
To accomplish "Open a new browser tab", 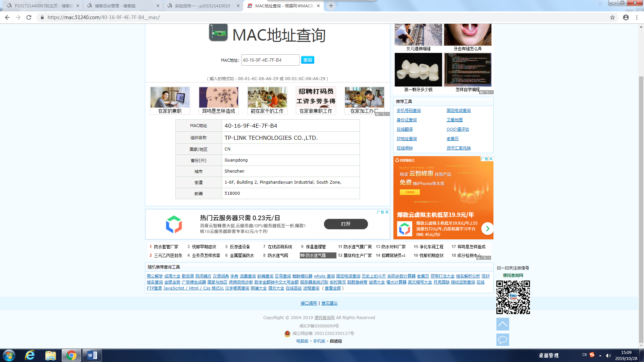I will (x=331, y=6).
